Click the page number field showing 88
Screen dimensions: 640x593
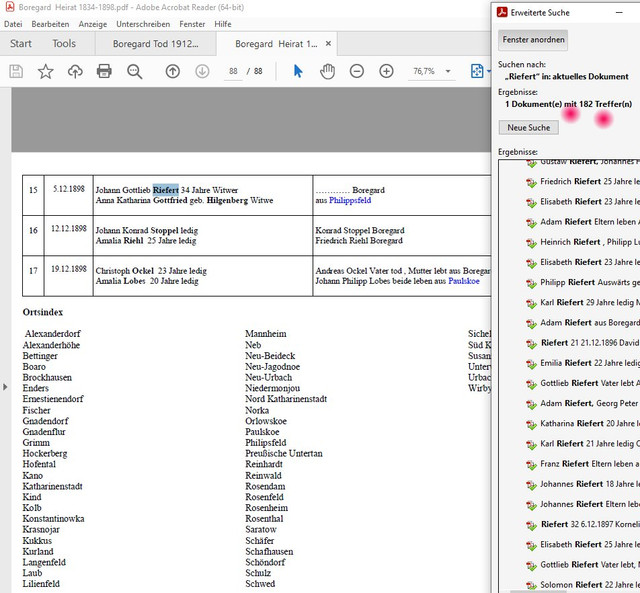pos(233,71)
